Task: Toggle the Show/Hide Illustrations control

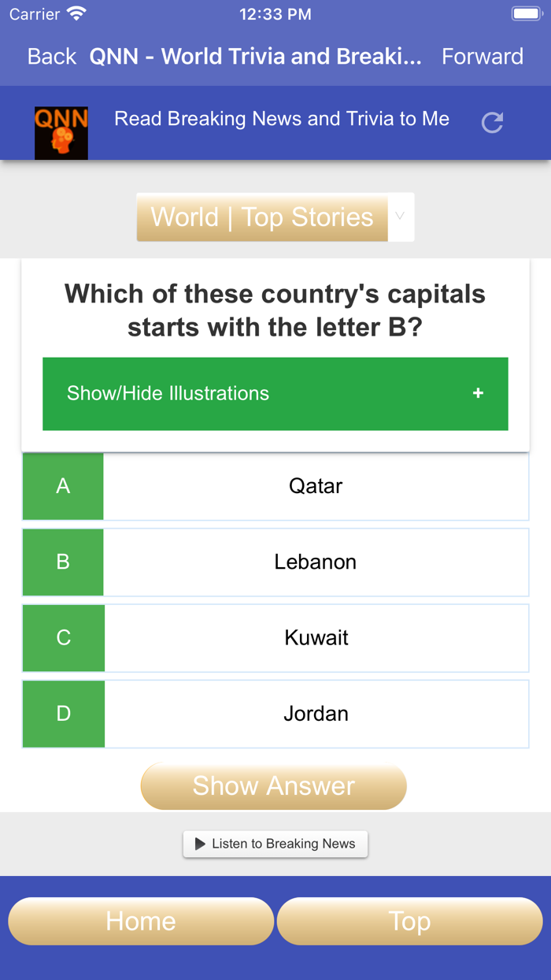Action: (x=275, y=393)
